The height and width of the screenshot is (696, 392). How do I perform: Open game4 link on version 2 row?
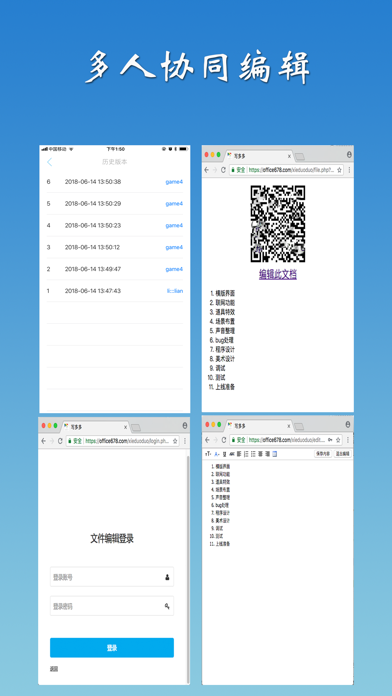tap(174, 269)
